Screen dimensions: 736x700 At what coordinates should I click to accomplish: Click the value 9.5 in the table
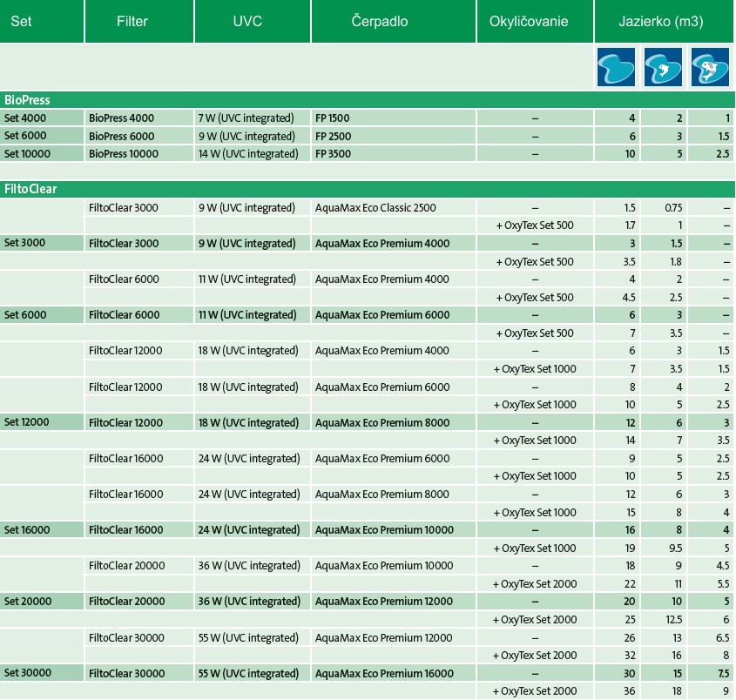click(675, 548)
